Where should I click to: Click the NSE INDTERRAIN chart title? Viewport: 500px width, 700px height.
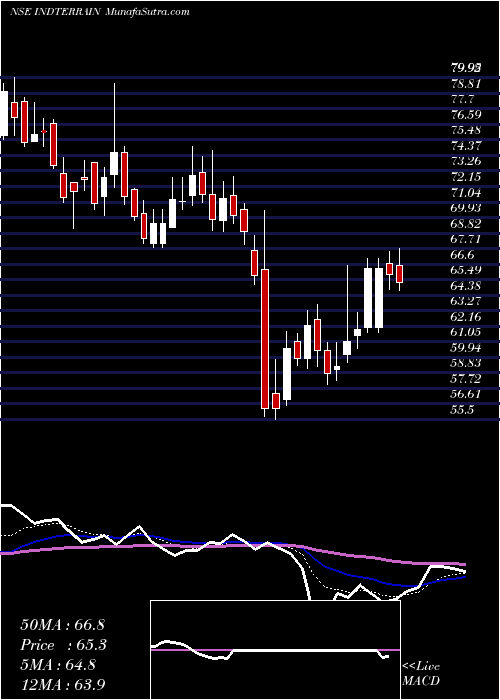click(55, 12)
